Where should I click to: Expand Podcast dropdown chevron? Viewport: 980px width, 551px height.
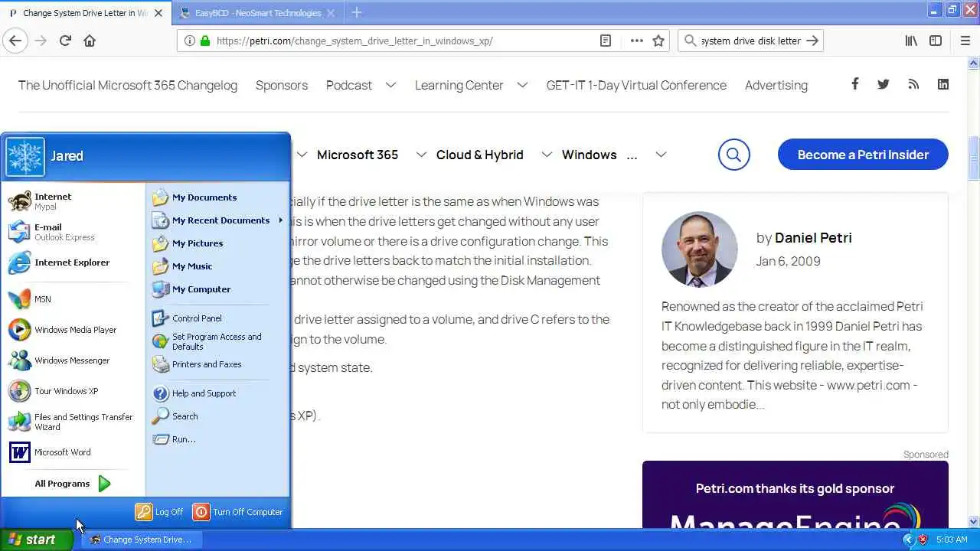pos(390,85)
